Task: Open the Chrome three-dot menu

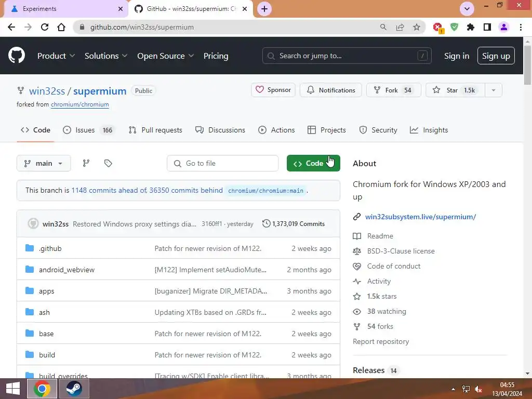Action: pos(521,27)
